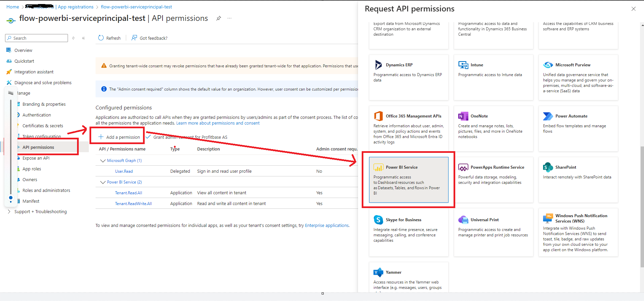Viewport: 644px width, 301px height.
Task: Click the Tenant.ReadWrite.All permission link
Action: (133, 204)
